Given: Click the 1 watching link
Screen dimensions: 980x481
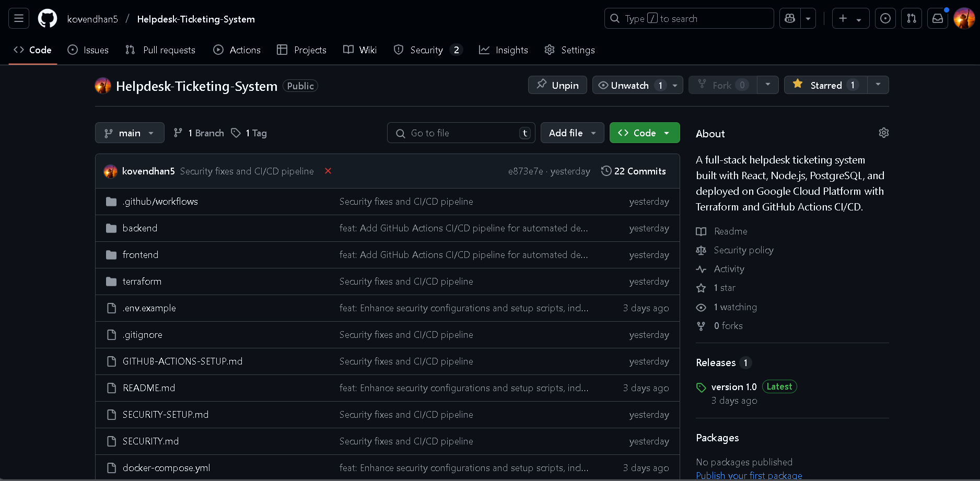Looking at the screenshot, I should coord(727,307).
